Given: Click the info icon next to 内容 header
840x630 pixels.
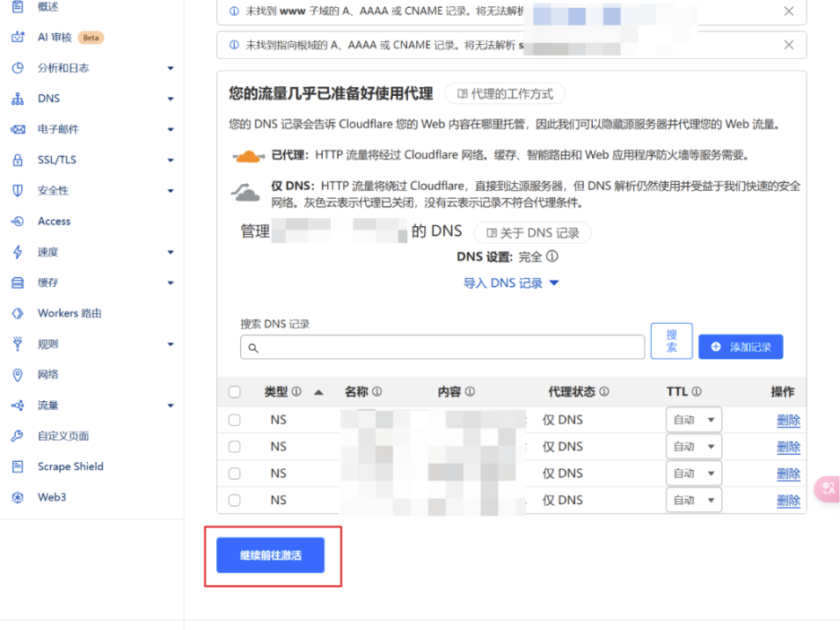Looking at the screenshot, I should tap(470, 392).
